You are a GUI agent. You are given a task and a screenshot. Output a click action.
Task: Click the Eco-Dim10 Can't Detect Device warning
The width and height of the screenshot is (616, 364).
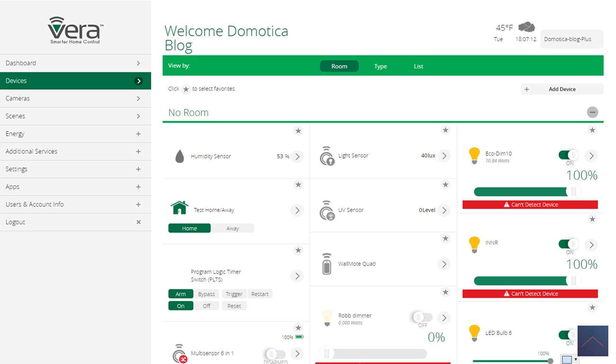[530, 204]
